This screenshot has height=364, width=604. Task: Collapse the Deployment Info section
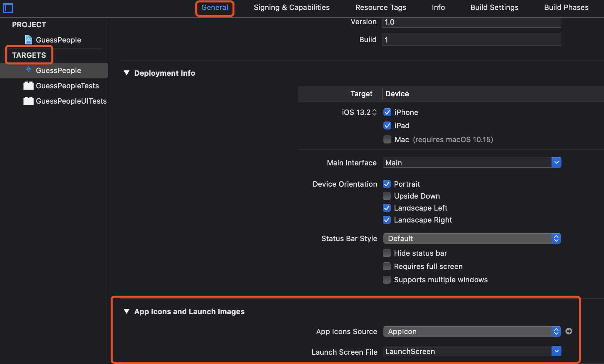126,73
